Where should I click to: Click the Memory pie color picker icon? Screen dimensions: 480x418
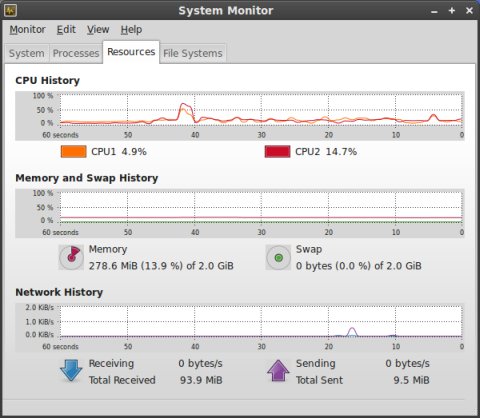(71, 257)
